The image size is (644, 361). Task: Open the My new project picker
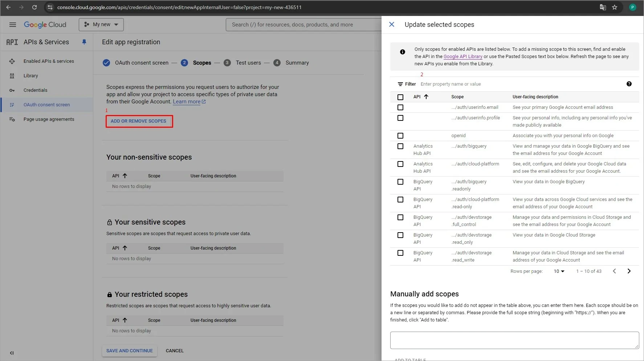[x=101, y=24]
